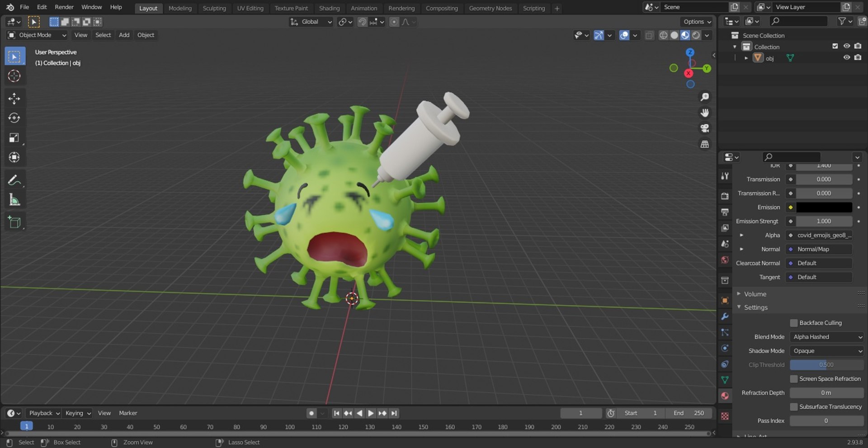Select the Cursor tool in the toolbar
The width and height of the screenshot is (868, 448).
[x=14, y=76]
